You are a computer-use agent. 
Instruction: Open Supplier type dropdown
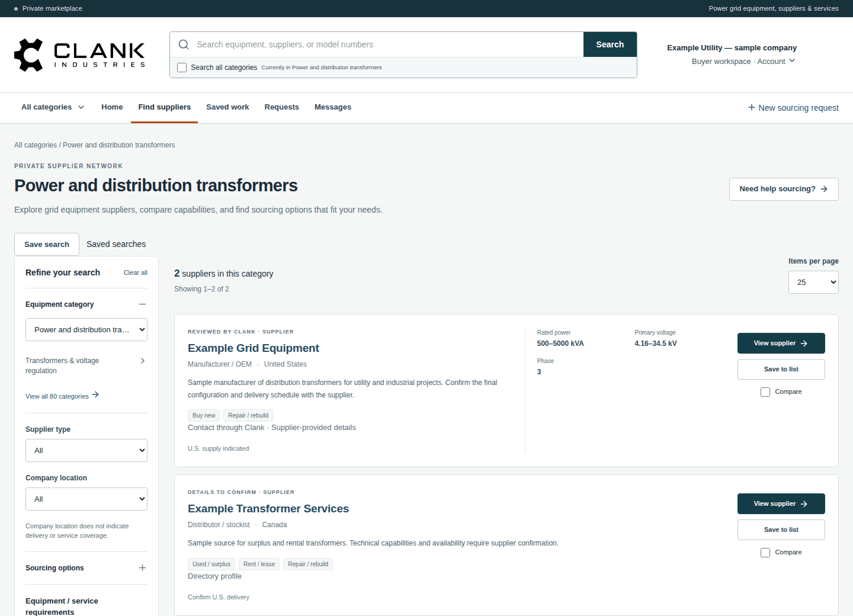pos(86,451)
